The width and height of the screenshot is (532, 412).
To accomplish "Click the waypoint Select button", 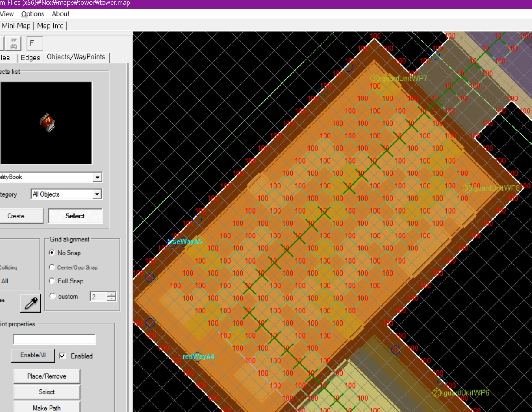I will coord(47,392).
